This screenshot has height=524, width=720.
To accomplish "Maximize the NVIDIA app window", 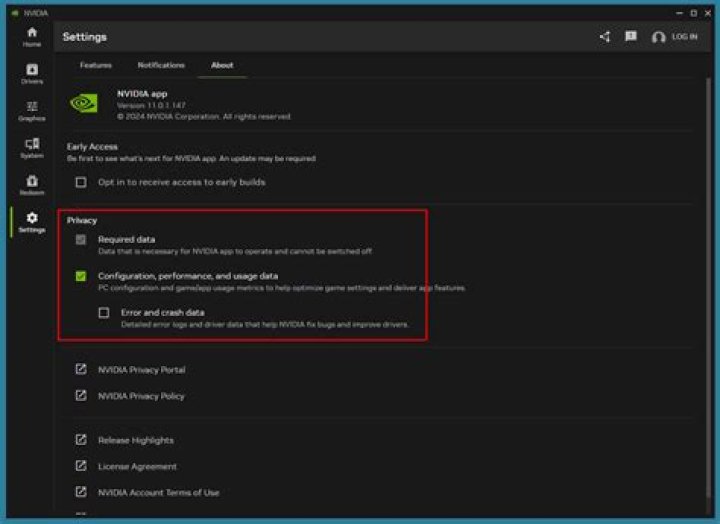I will click(694, 13).
